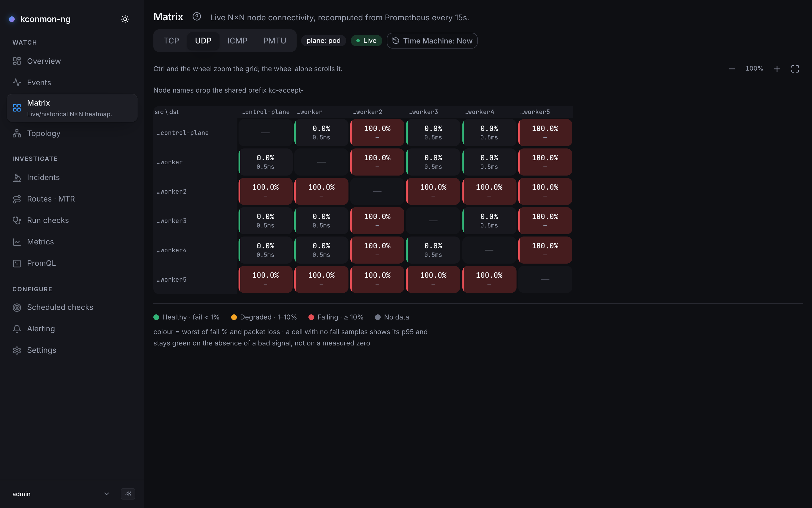Click control-plane to worker2 failing cell
This screenshot has height=508, width=812.
pyautogui.click(x=377, y=133)
